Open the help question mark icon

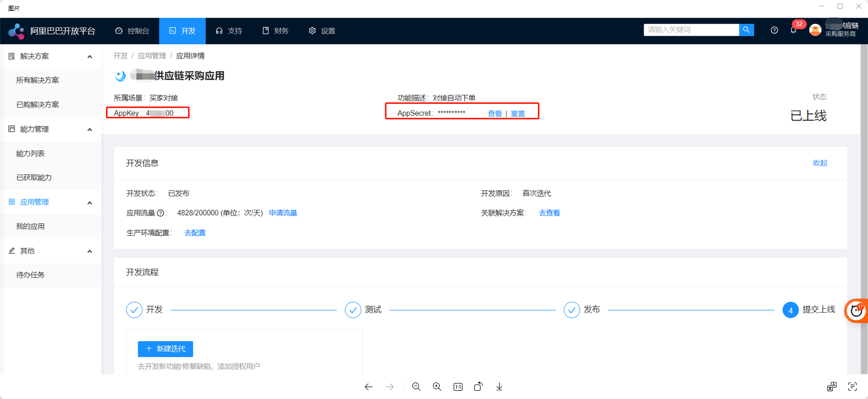pos(774,30)
